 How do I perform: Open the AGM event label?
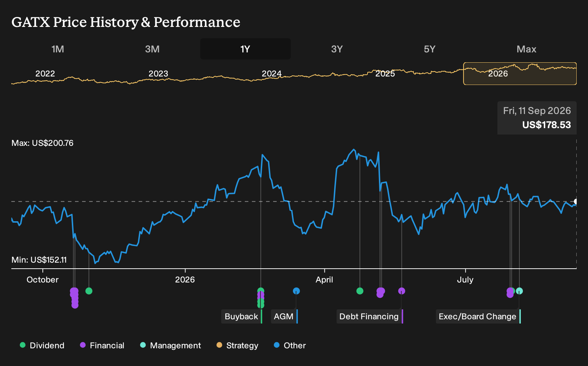(284, 316)
